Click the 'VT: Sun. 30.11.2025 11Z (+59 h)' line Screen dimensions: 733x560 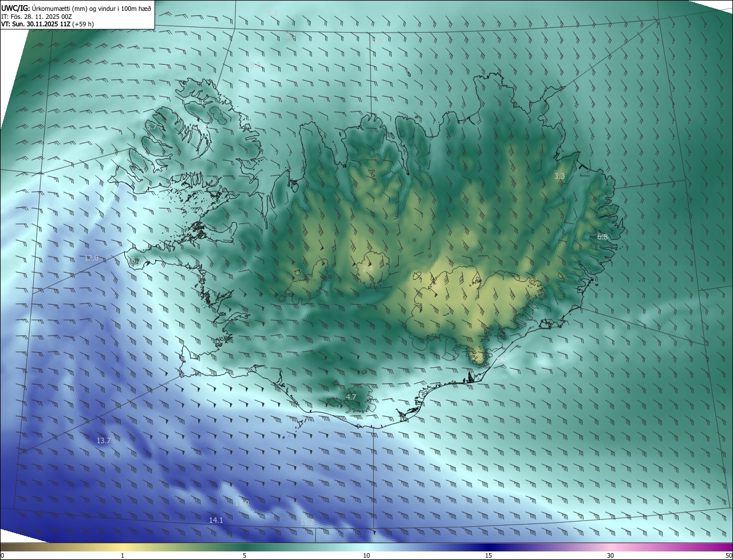coord(48,24)
